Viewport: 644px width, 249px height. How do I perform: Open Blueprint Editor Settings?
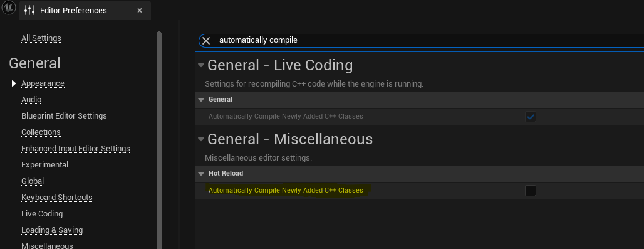[x=64, y=116]
